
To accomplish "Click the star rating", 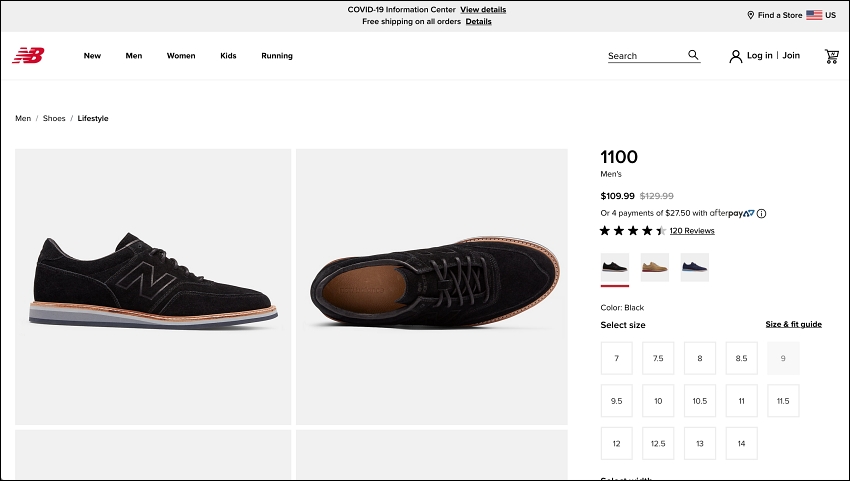I will [633, 231].
